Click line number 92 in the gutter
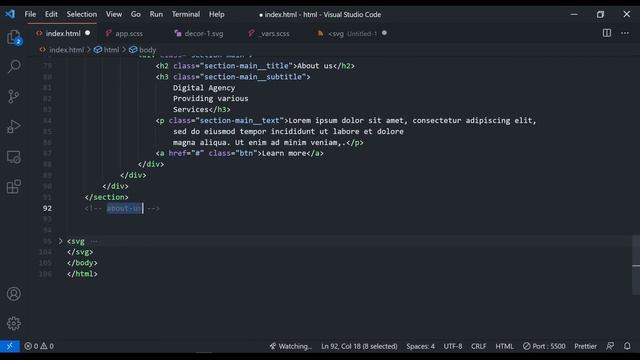Viewport: 640px width, 360px height. [x=47, y=208]
